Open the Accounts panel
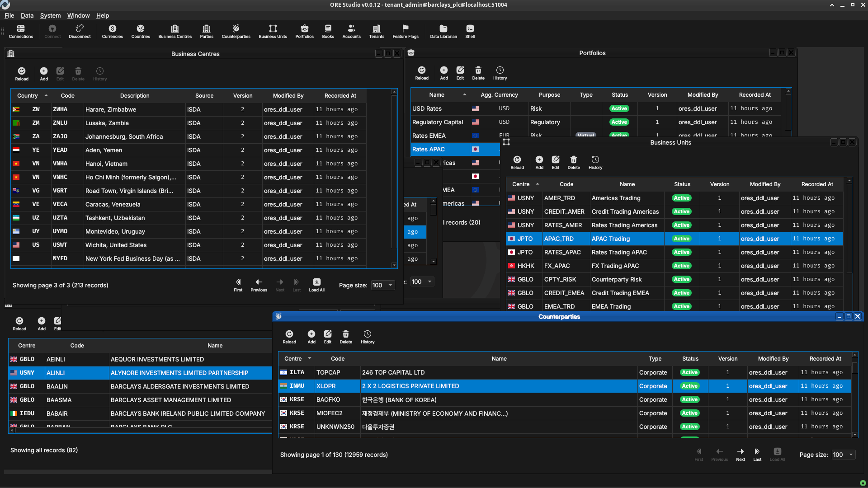This screenshot has width=868, height=488. (351, 31)
